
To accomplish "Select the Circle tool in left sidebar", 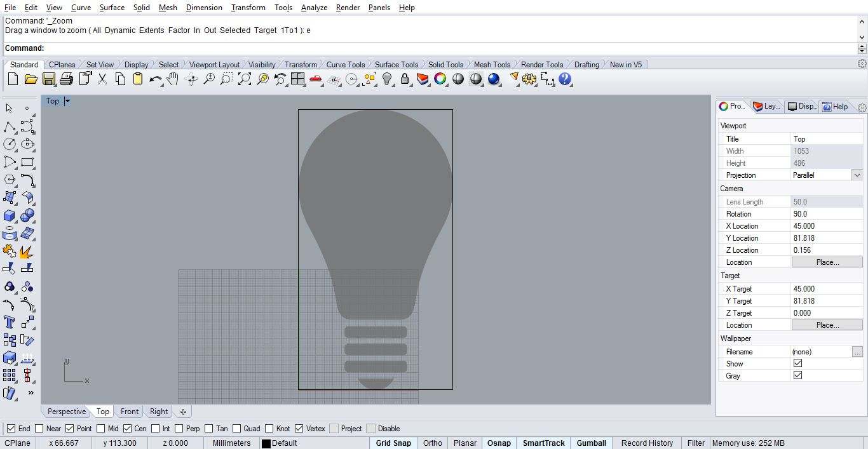I will [10, 144].
